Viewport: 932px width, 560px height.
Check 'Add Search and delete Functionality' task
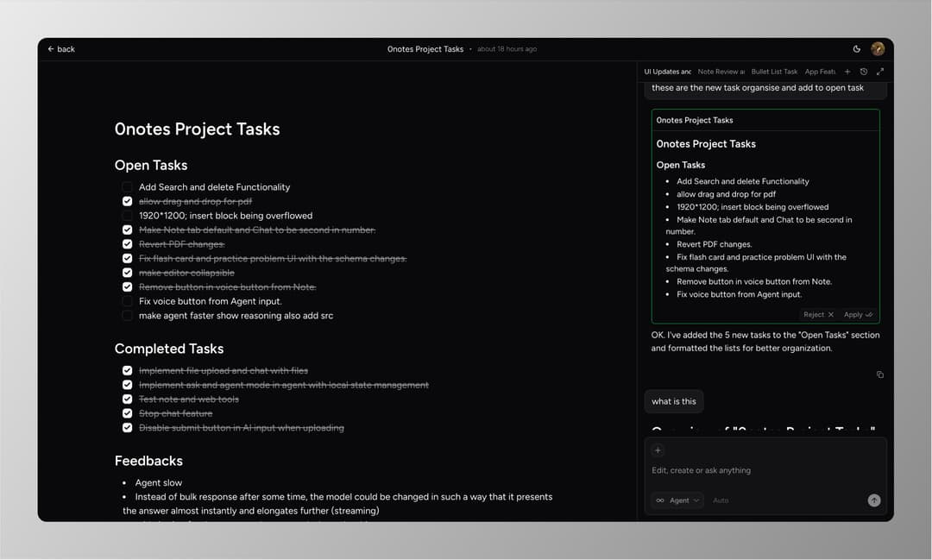127,187
